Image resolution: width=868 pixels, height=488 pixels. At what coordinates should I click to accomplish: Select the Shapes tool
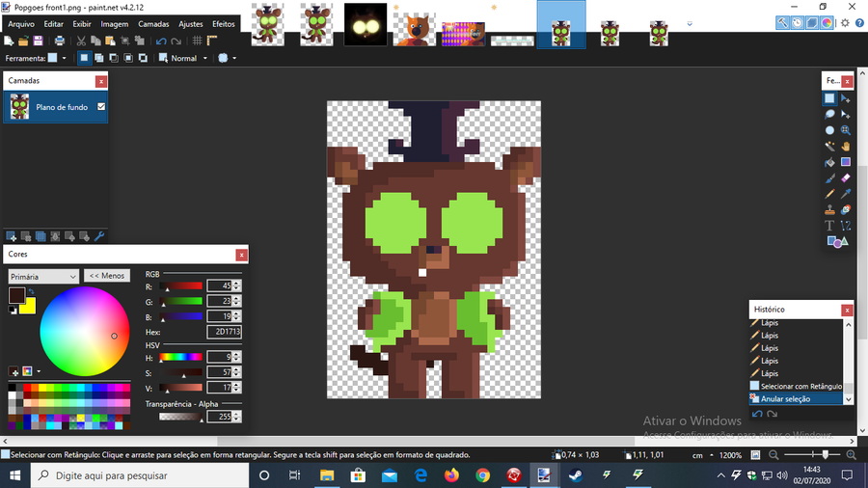(837, 242)
